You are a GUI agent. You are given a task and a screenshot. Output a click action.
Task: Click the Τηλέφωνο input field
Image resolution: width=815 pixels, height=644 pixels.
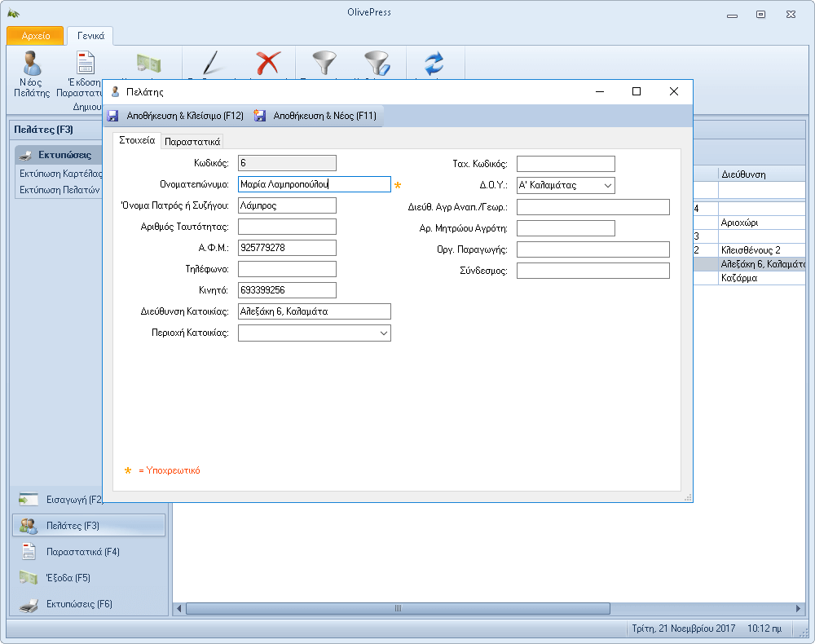[x=287, y=269]
